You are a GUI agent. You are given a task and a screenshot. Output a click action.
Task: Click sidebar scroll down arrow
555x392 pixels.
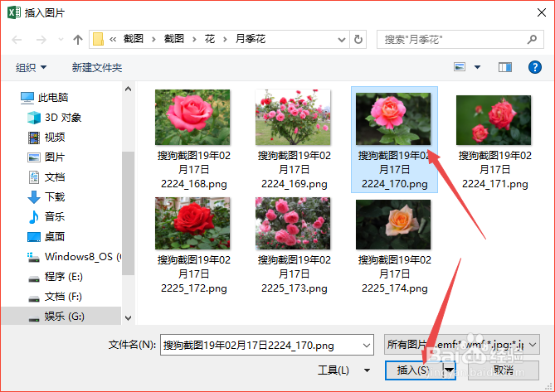tap(128, 318)
